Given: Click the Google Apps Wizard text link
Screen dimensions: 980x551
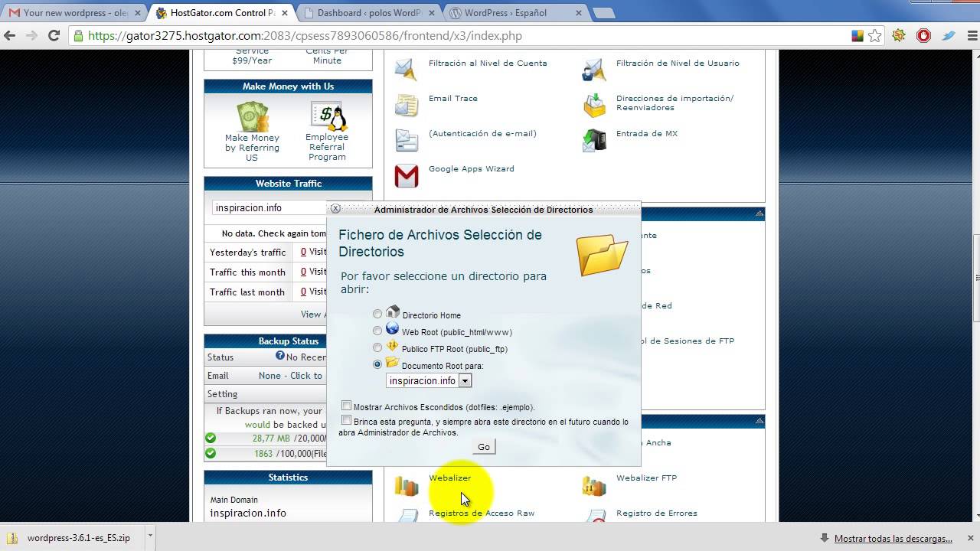Looking at the screenshot, I should point(471,168).
